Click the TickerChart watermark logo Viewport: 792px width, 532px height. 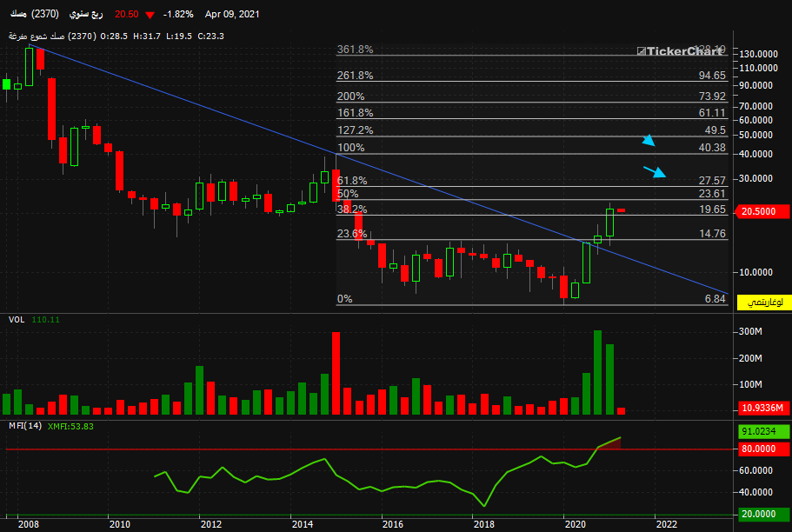(680, 51)
